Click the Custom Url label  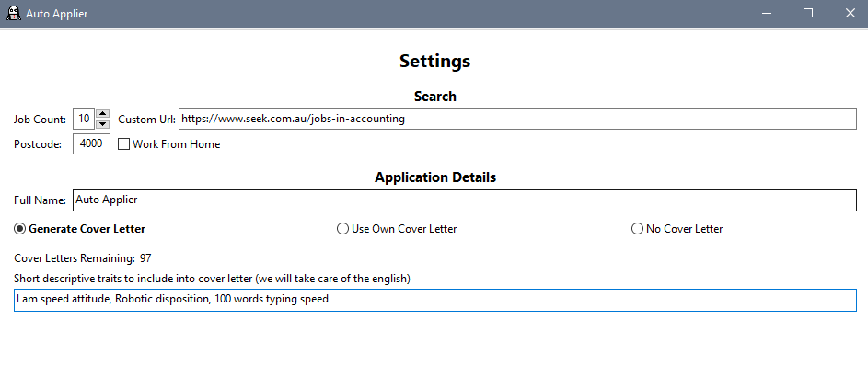[146, 120]
